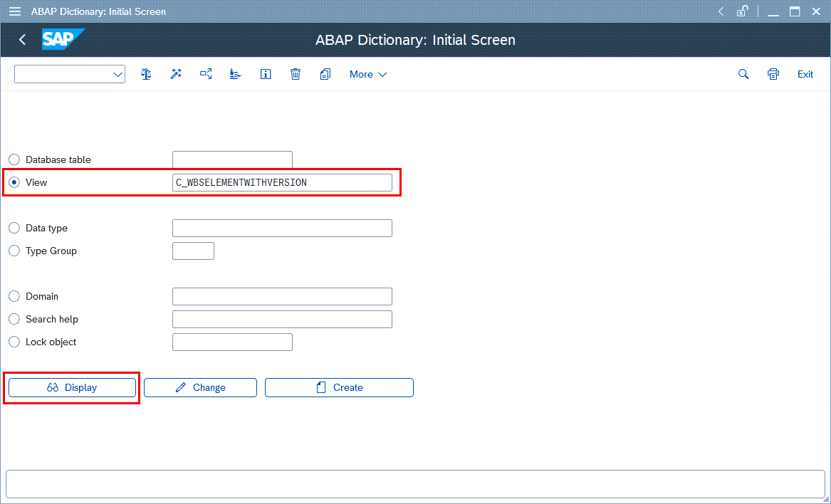Delete the object using the trash icon
Image resolution: width=831 pixels, height=504 pixels.
(295, 74)
